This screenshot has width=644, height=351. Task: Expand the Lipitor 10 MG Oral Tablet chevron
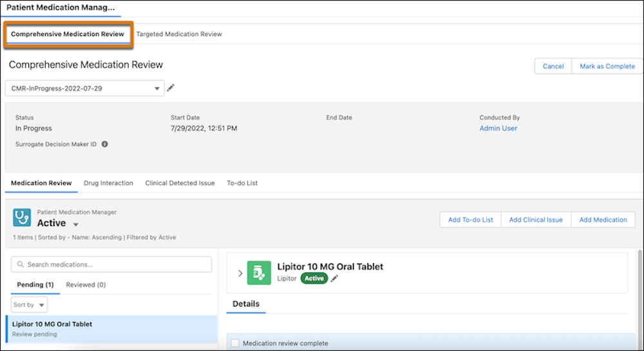[x=240, y=273]
